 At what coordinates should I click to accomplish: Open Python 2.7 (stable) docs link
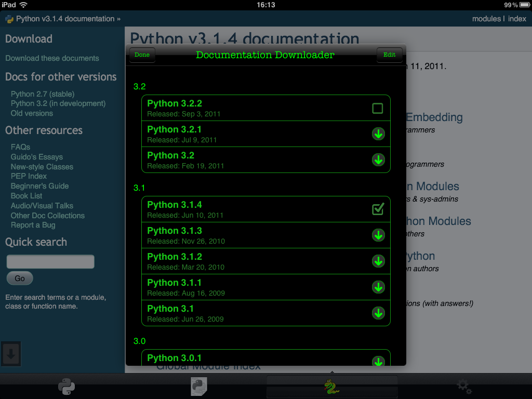click(43, 94)
